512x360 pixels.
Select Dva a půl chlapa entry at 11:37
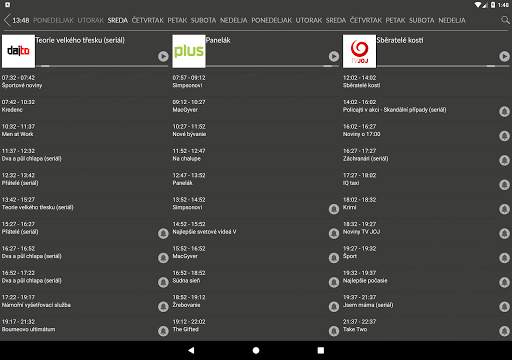pos(85,155)
